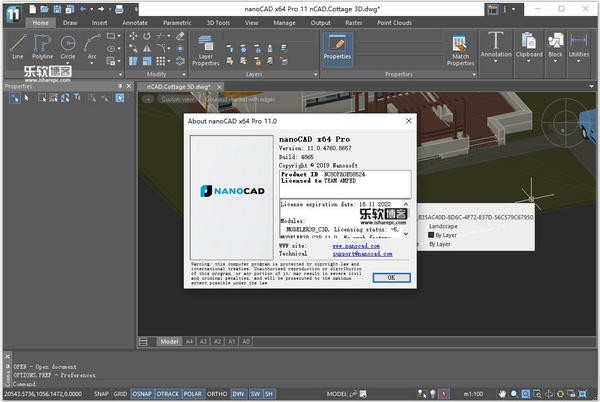The width and height of the screenshot is (600, 402).
Task: Click the nanoCAD application logo button
Action: (12, 14)
